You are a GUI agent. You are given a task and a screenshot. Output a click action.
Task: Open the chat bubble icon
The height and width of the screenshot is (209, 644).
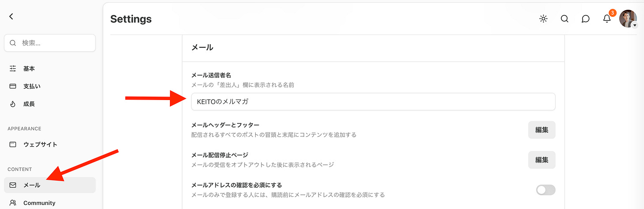586,19
